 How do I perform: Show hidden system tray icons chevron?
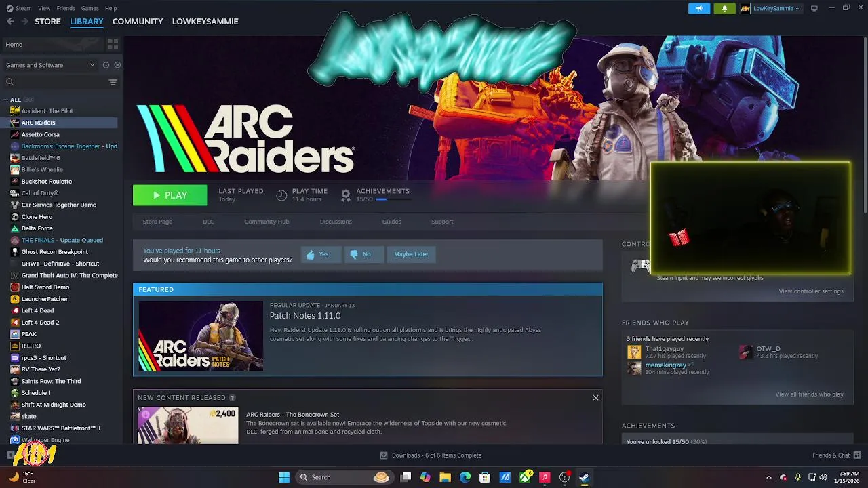point(768,477)
